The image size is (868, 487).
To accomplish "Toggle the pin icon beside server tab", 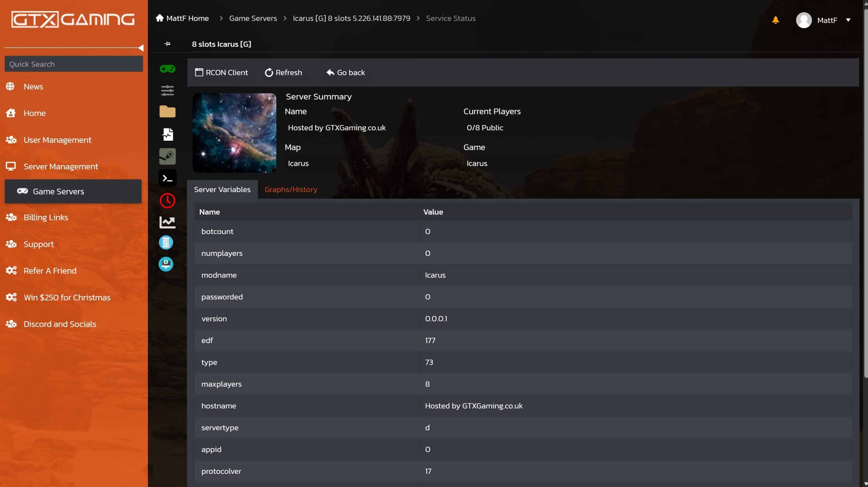I will click(x=167, y=44).
